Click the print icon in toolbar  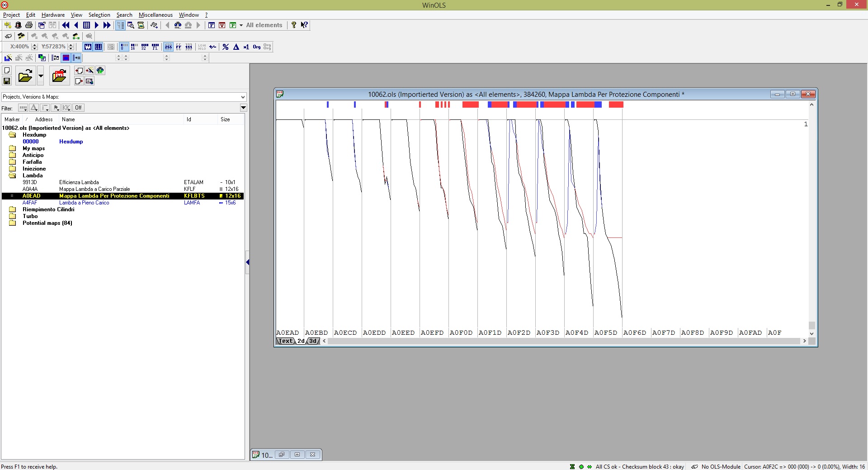pyautogui.click(x=29, y=25)
